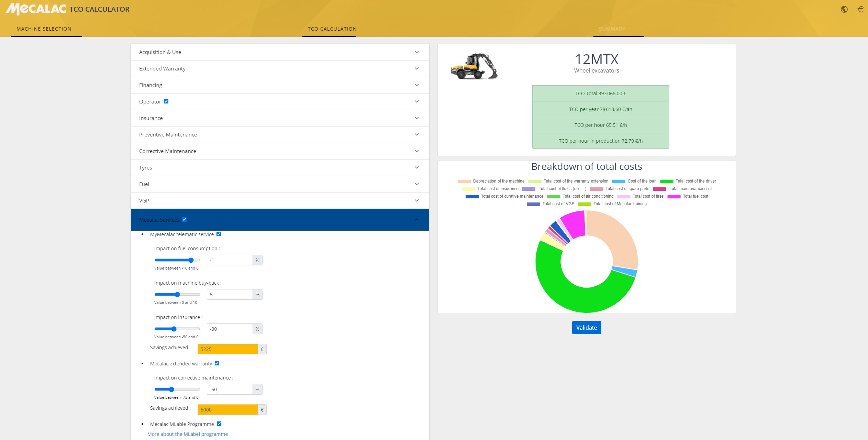Collapse the Mecalac Services section
868x440 pixels.
pos(416,220)
